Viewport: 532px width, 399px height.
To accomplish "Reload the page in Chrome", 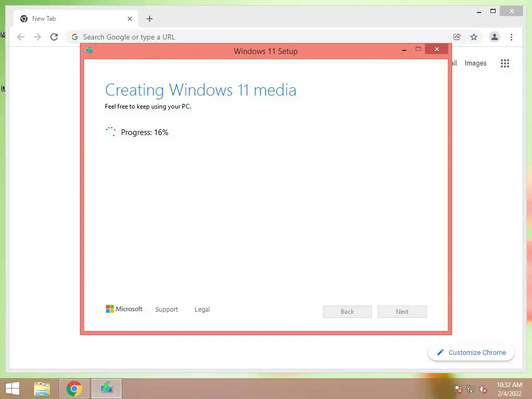I will (54, 37).
